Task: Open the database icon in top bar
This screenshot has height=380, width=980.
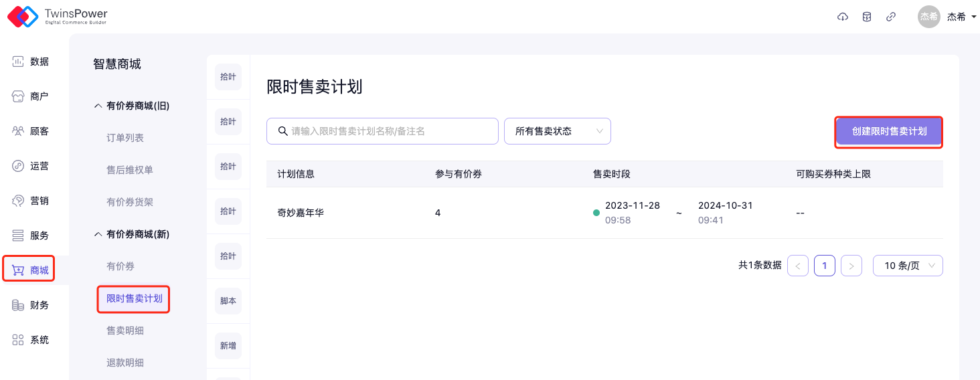Action: (x=867, y=17)
